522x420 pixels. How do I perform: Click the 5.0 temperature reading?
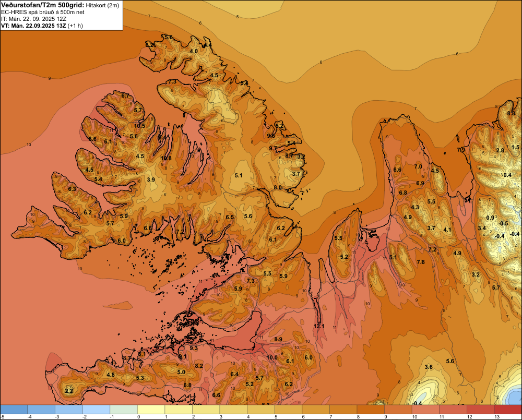click(181, 372)
